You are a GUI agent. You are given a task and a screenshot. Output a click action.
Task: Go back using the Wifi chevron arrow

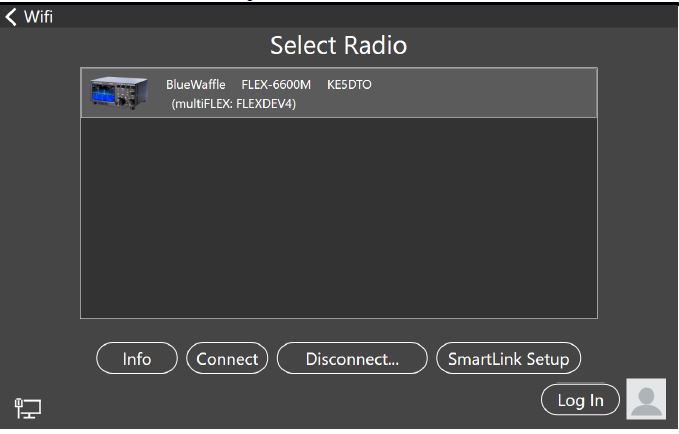11,17
